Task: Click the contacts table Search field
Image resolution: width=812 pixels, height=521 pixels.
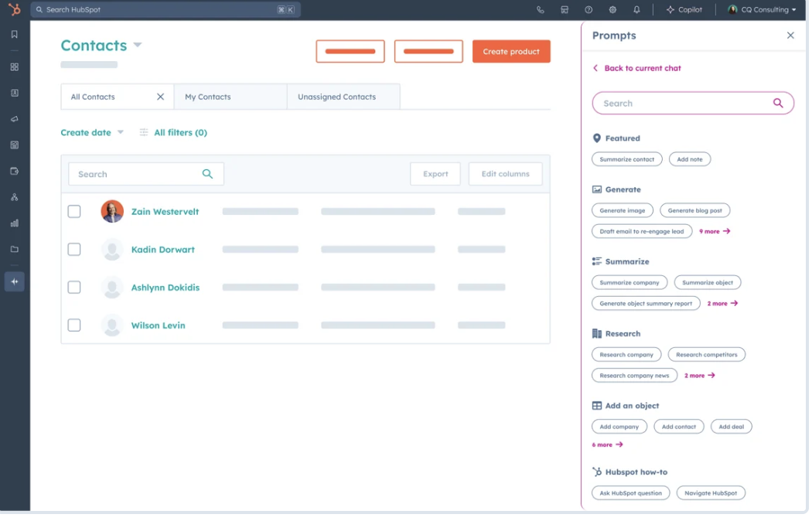Action: coord(146,175)
